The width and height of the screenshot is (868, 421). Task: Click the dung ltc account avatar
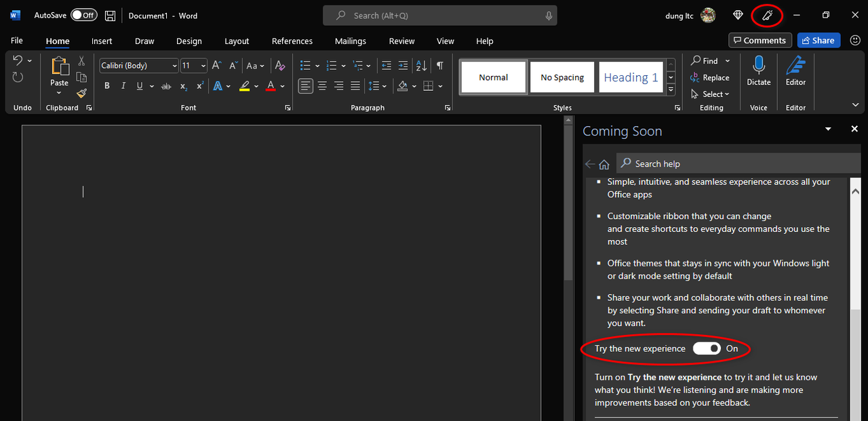[708, 15]
